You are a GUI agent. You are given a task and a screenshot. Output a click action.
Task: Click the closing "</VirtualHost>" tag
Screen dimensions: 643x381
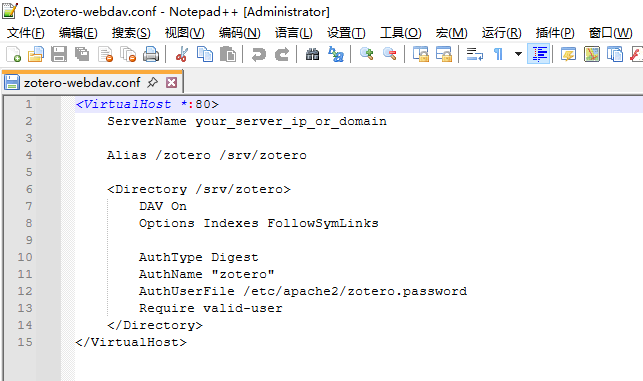pos(131,342)
